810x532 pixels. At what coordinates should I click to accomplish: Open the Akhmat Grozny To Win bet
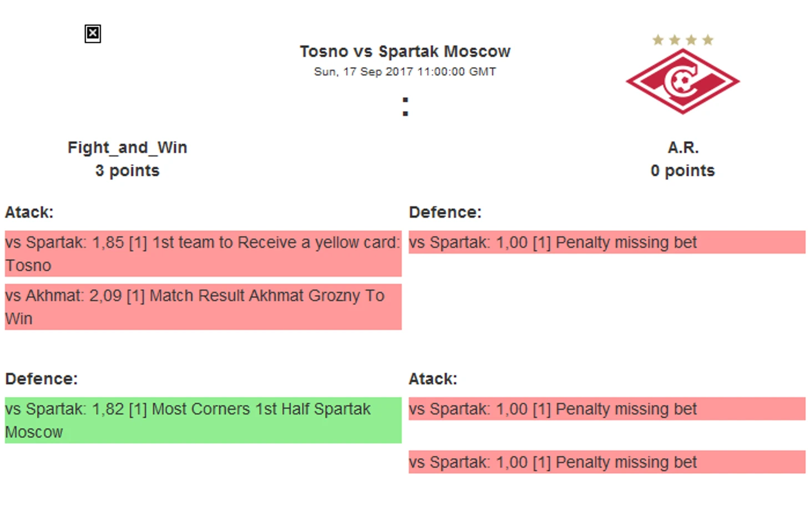(202, 307)
